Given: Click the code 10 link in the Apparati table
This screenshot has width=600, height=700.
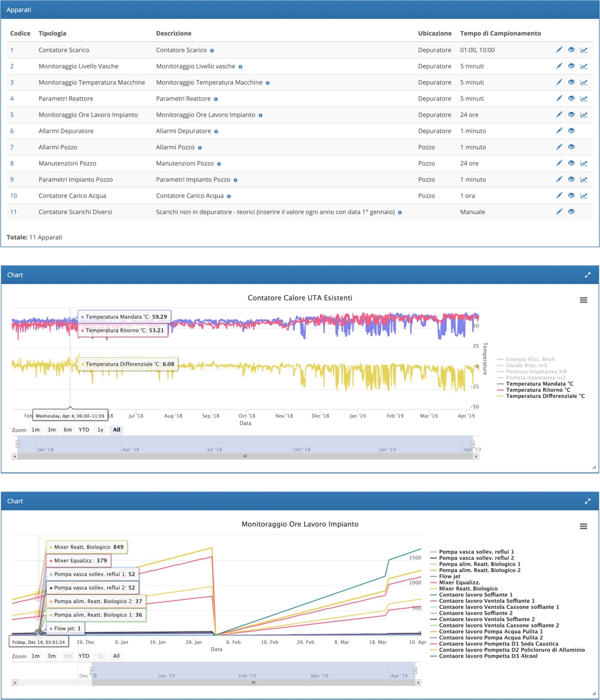Looking at the screenshot, I should pyautogui.click(x=14, y=196).
